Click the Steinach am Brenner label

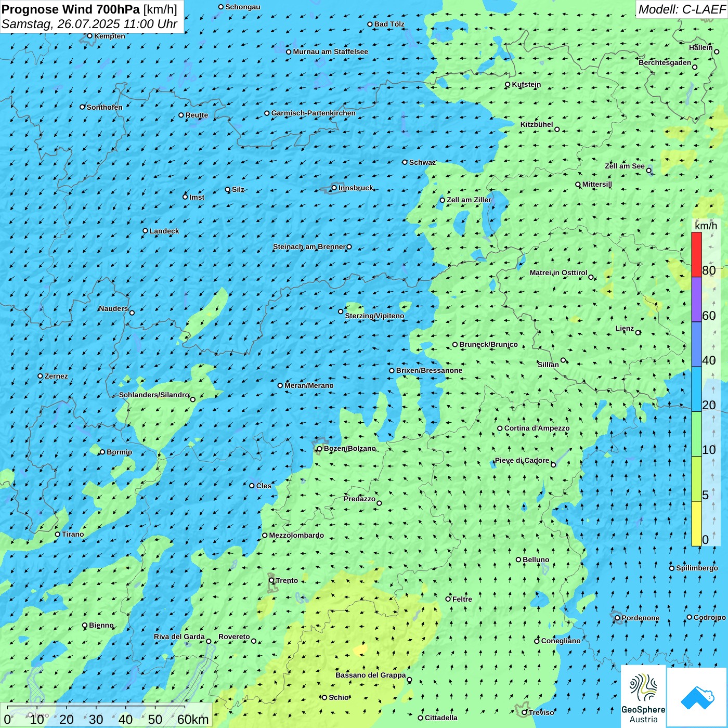[309, 246]
